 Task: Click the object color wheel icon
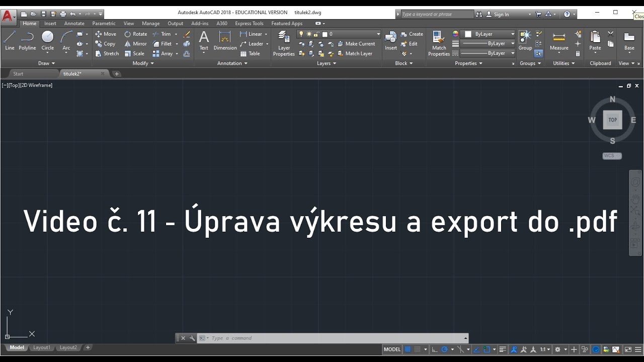point(455,34)
